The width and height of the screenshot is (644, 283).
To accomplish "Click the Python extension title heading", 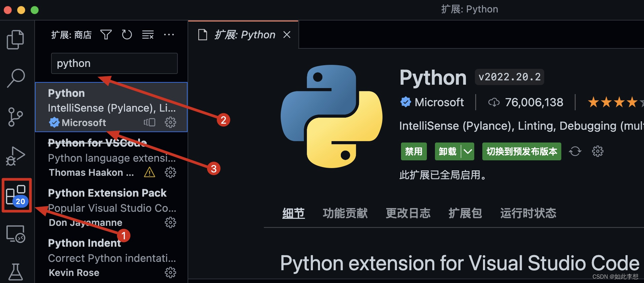I will 433,78.
